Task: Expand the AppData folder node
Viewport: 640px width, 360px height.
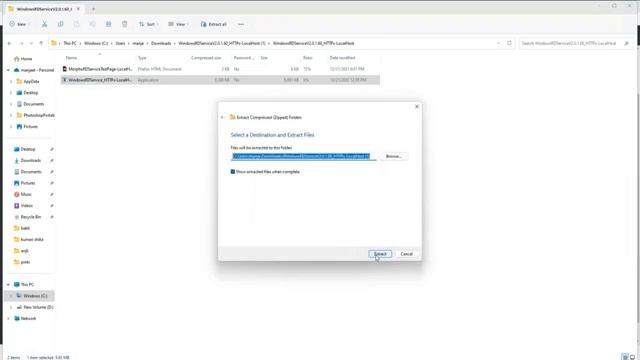Action: [11, 82]
